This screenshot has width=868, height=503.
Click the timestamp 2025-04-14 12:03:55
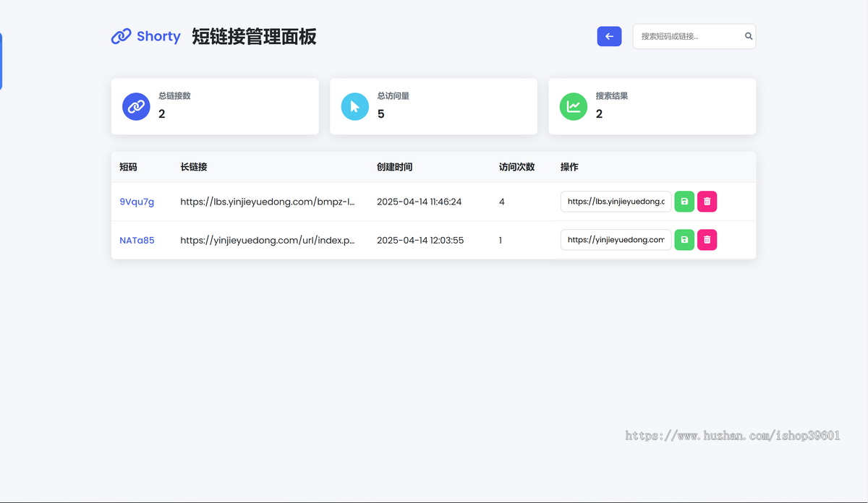click(x=420, y=240)
